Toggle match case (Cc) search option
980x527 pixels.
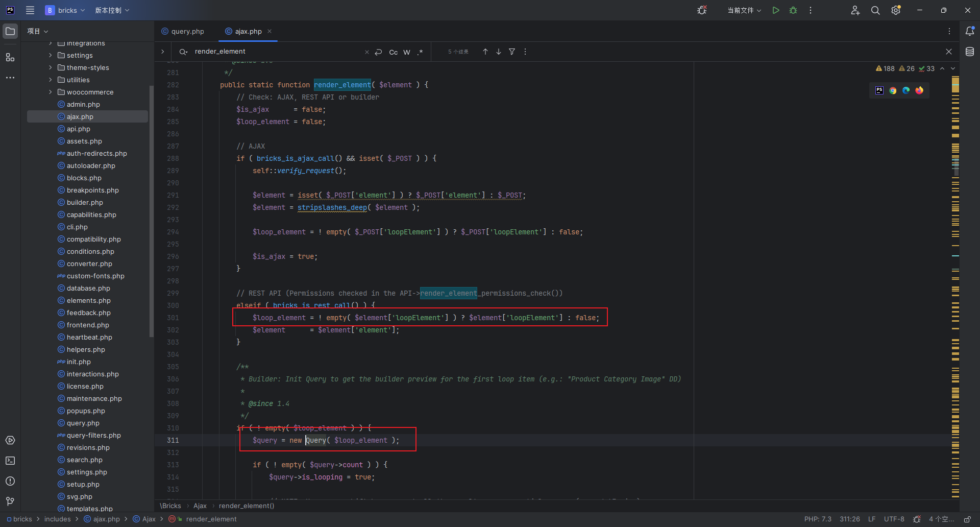[394, 52]
